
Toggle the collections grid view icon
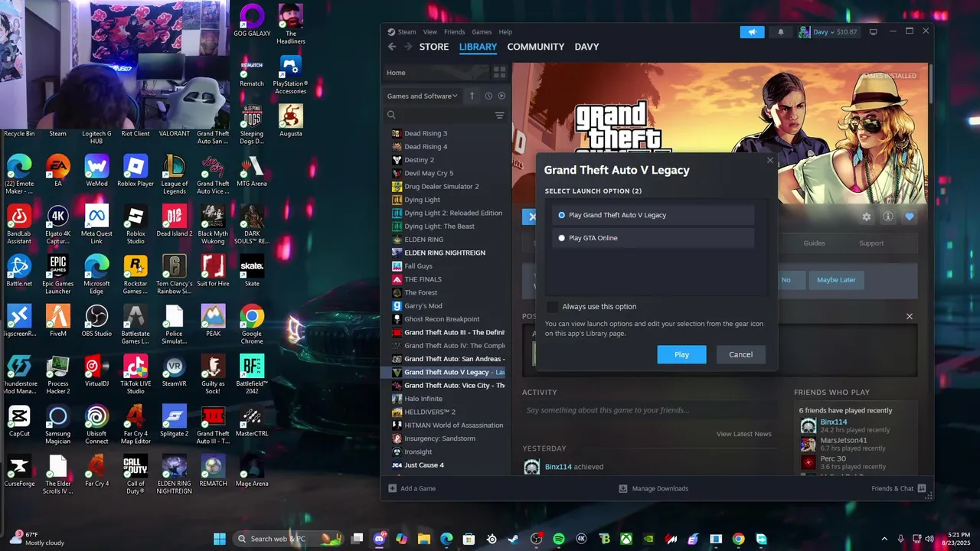coord(499,73)
